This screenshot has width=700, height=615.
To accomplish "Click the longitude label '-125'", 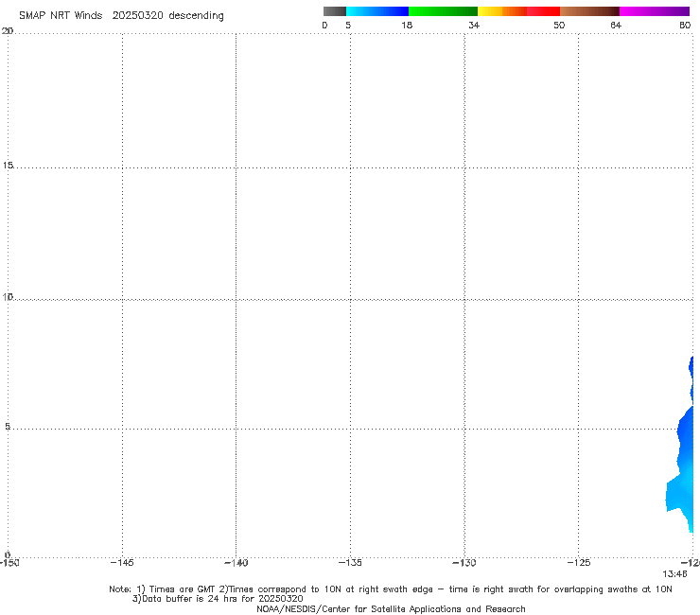I will (x=579, y=563).
